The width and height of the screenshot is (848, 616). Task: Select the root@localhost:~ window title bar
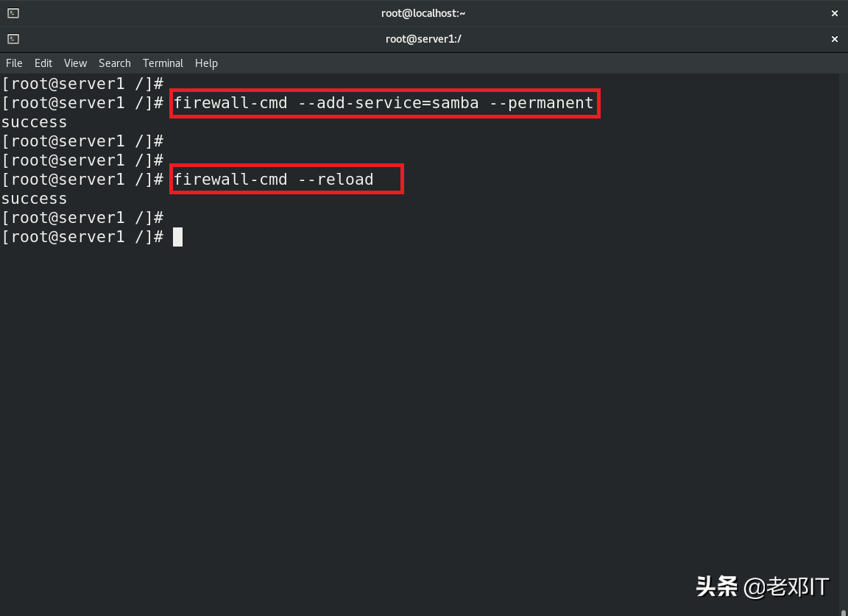[423, 13]
